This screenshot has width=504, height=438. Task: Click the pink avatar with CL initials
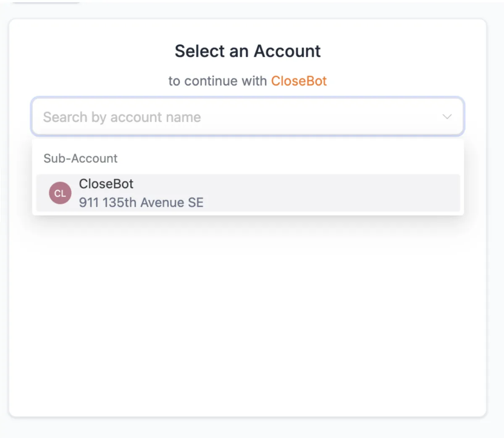[60, 193]
